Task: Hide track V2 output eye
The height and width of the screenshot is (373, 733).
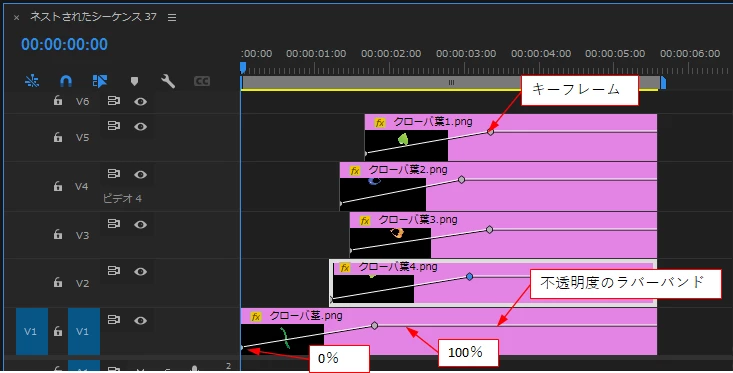Action: (x=140, y=272)
